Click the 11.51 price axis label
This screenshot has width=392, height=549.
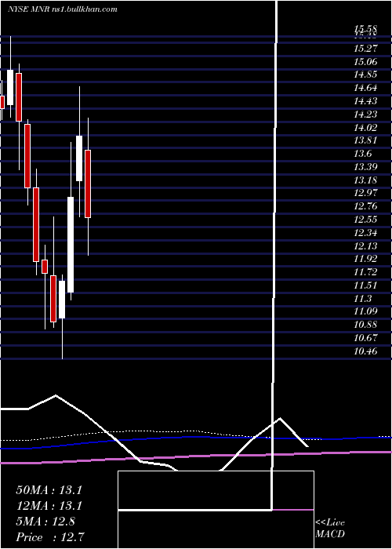click(365, 285)
